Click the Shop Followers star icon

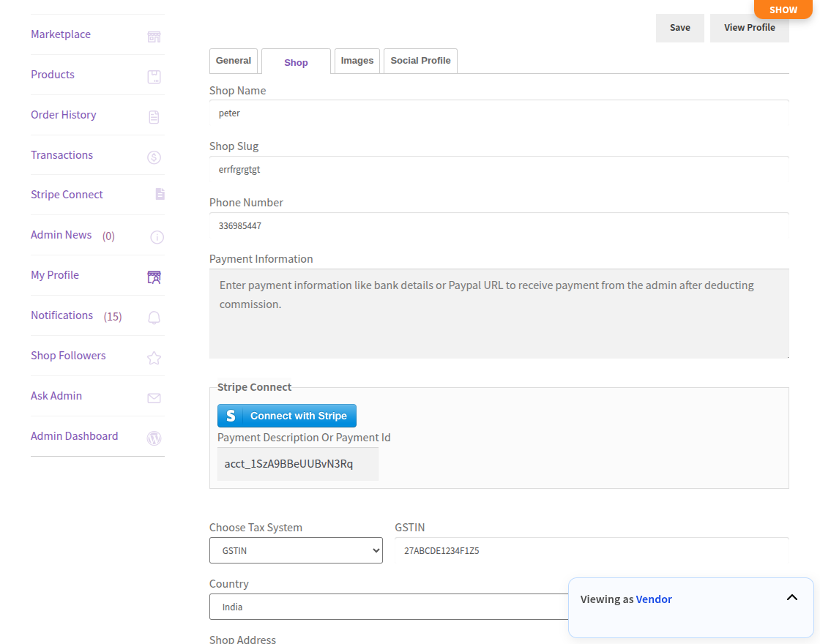tap(154, 358)
